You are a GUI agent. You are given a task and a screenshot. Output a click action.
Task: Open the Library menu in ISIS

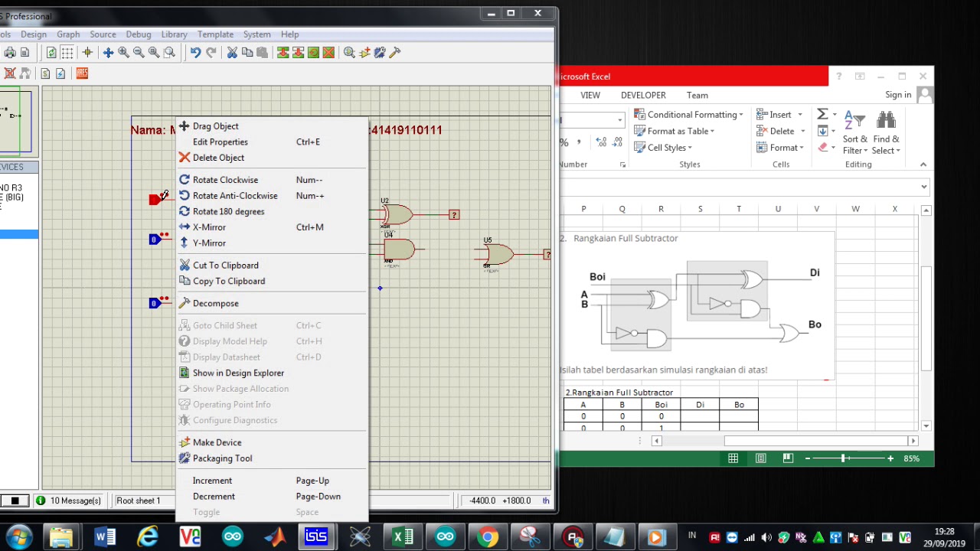click(174, 34)
